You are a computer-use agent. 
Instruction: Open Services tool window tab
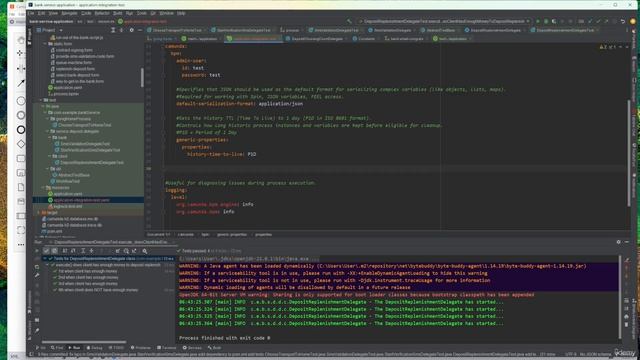point(192,348)
